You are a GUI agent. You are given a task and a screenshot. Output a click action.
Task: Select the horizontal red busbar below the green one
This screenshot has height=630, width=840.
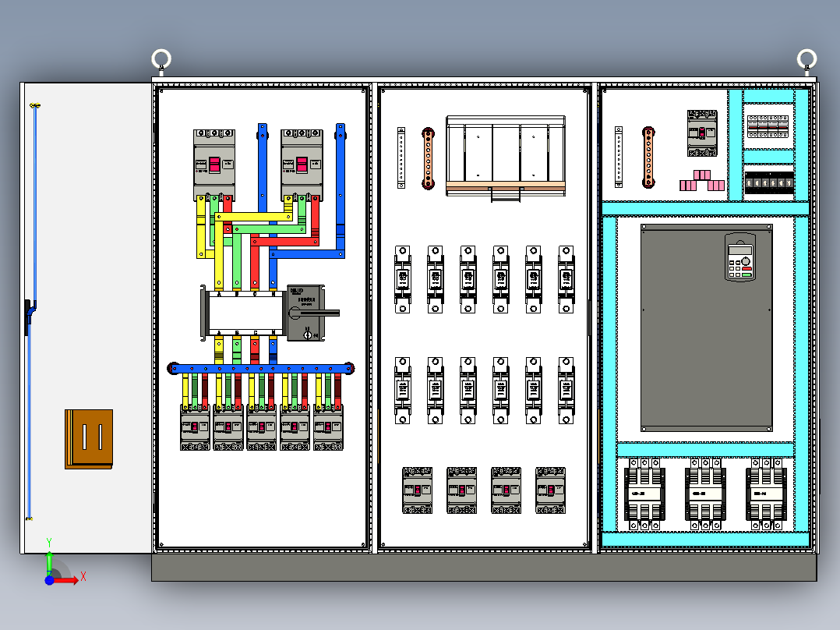(x=284, y=242)
